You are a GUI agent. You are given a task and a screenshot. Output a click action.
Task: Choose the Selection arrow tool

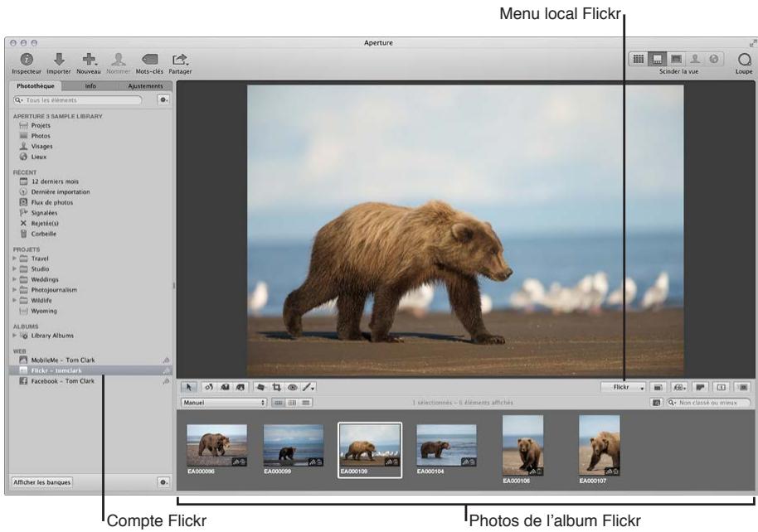click(x=188, y=388)
